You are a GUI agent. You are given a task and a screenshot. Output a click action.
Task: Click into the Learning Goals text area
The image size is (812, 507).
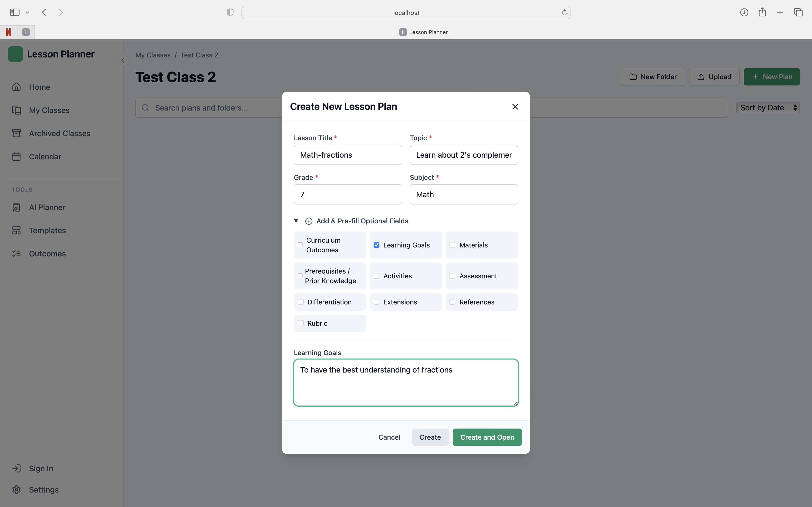tap(406, 383)
